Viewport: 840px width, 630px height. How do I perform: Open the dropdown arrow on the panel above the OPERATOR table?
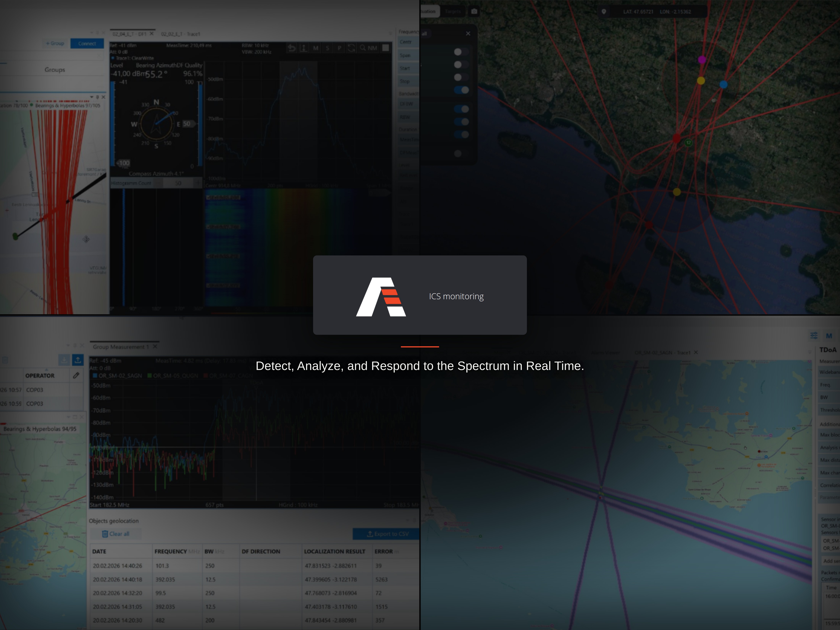click(x=68, y=345)
